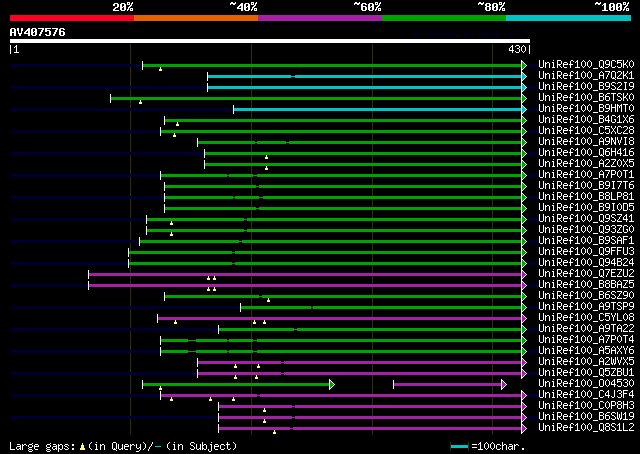This screenshot has width=640, height=454.
Task: Click the purple arrowhead on the UniRef100_C5YL08 row
Action: [x=524, y=318]
